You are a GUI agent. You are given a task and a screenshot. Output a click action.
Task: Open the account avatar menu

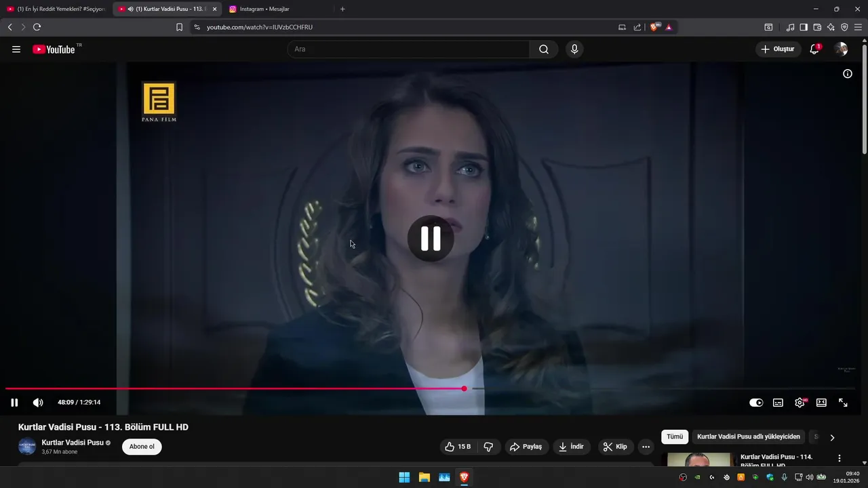841,49
